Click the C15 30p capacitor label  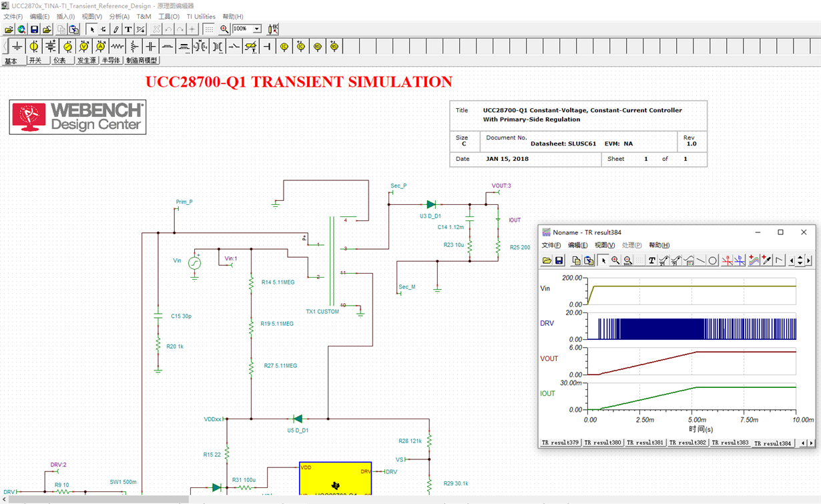181,316
